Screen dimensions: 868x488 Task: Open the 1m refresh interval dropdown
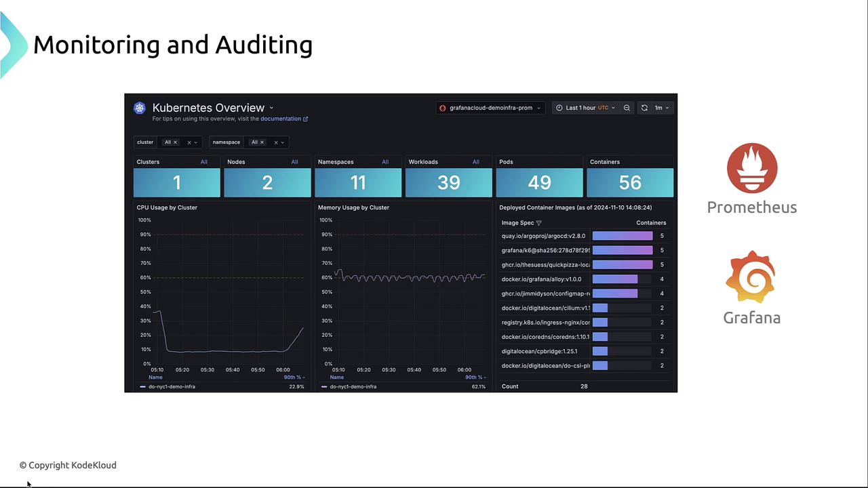tap(661, 108)
